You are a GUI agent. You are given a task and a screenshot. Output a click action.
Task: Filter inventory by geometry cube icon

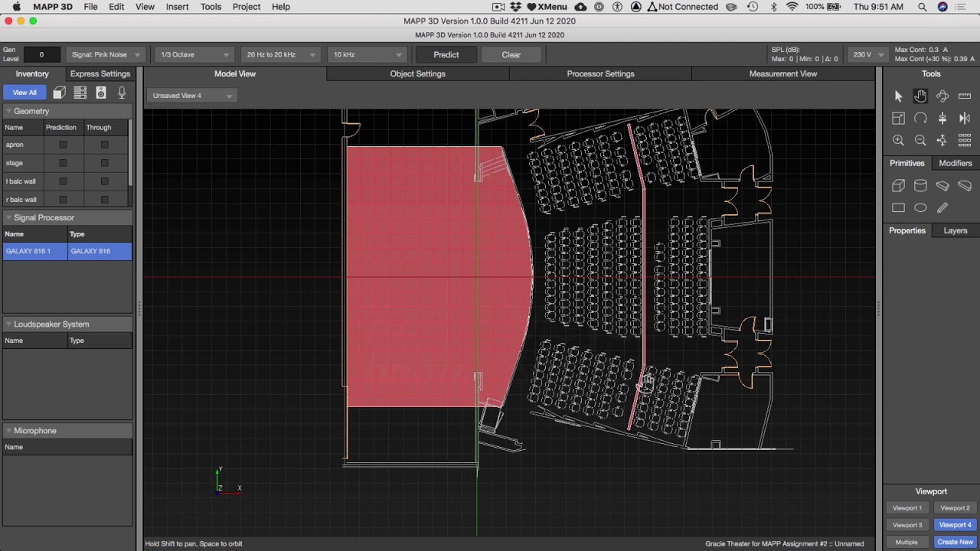coord(59,93)
